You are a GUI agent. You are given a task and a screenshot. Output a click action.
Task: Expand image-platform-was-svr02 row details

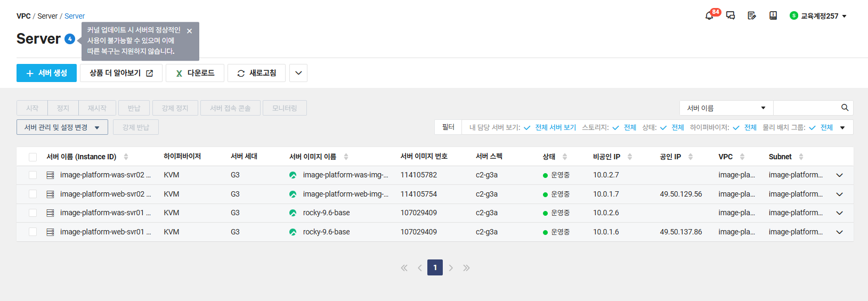pos(840,175)
